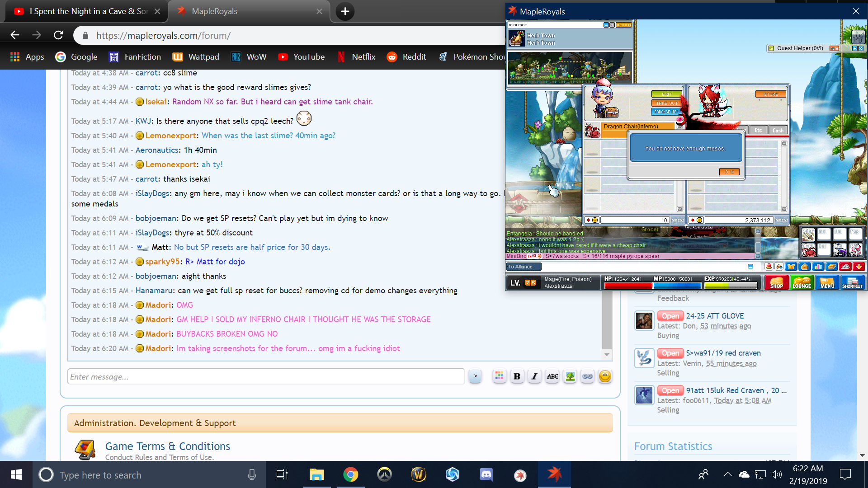Image resolution: width=868 pixels, height=488 pixels.
Task: Open 24-25 ATT GLOVE thread
Action: pyautogui.click(x=715, y=316)
